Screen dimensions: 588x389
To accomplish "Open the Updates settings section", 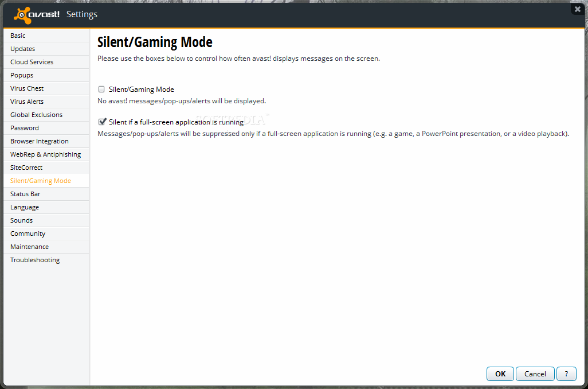I will pos(46,49).
